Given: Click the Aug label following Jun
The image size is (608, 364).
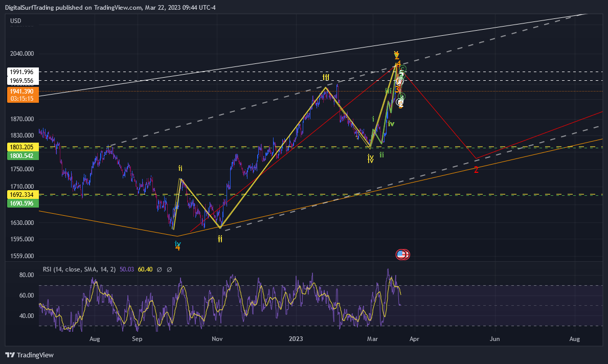Looking at the screenshot, I should [x=574, y=339].
